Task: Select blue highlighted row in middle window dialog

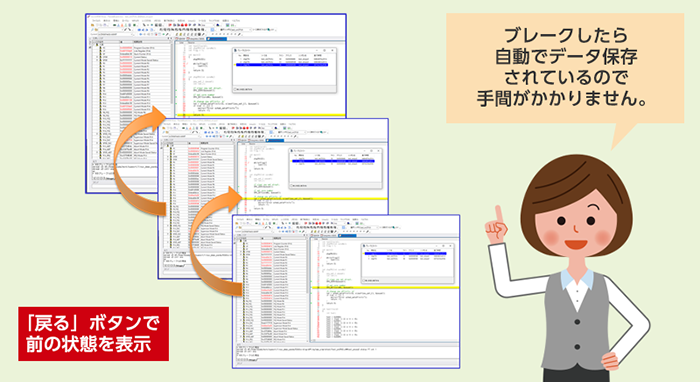Action: pos(333,161)
